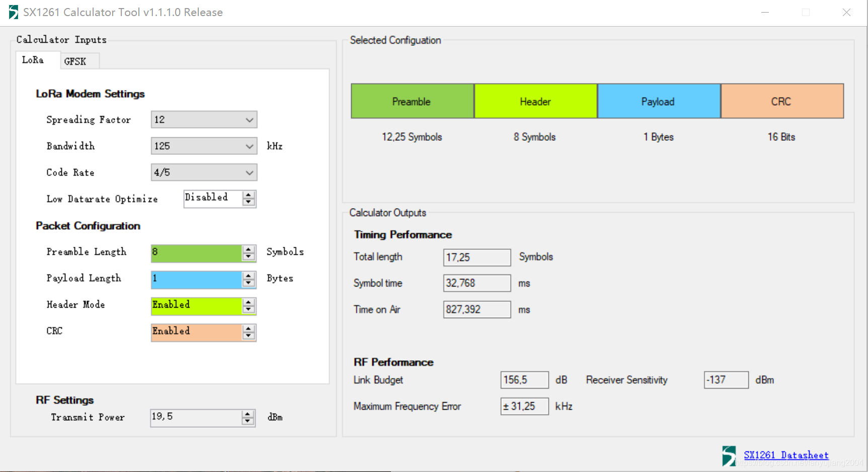Click the green Preamble Length field
This screenshot has height=472, width=868.
(196, 253)
